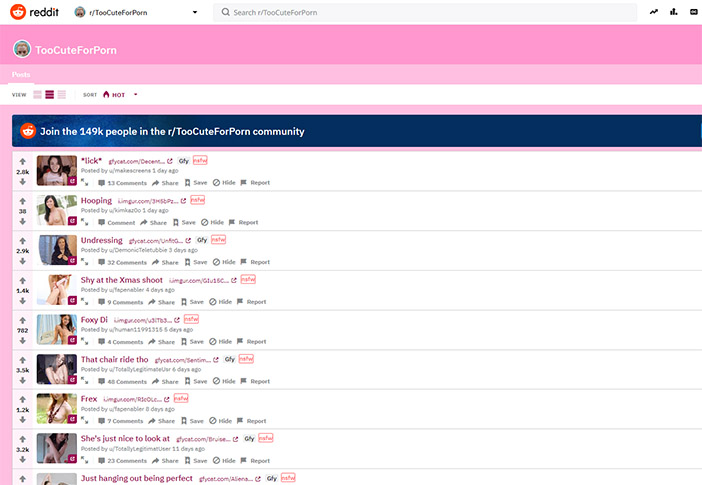The height and width of the screenshot is (485, 702).
Task: Open "32 Comments" on the "Undressing" post
Action: [122, 262]
